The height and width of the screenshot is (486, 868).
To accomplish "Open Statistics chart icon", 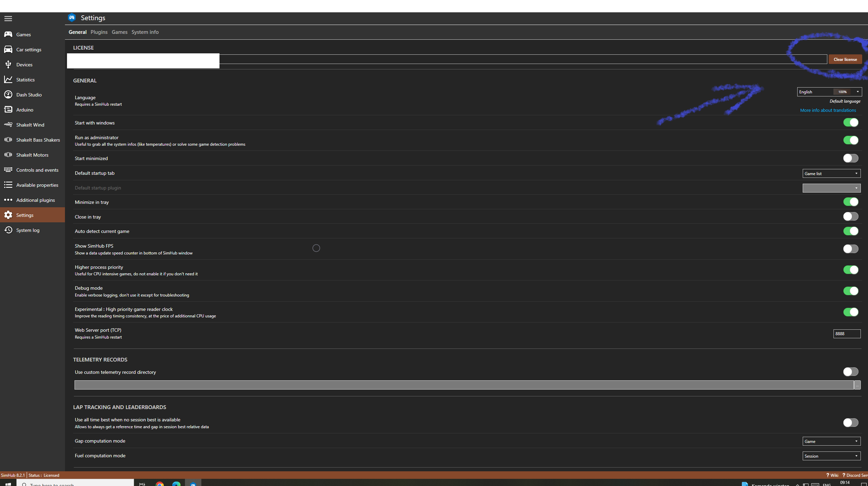I will coord(8,80).
